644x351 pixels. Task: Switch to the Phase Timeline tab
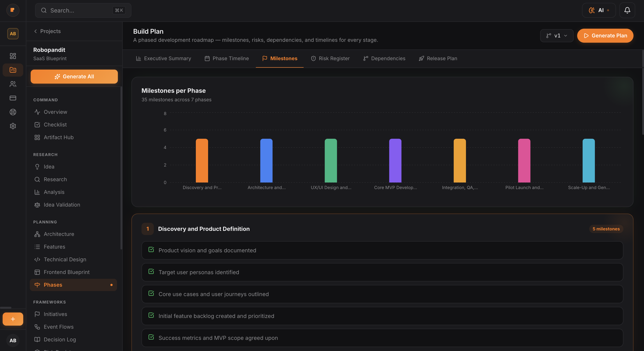(226, 58)
